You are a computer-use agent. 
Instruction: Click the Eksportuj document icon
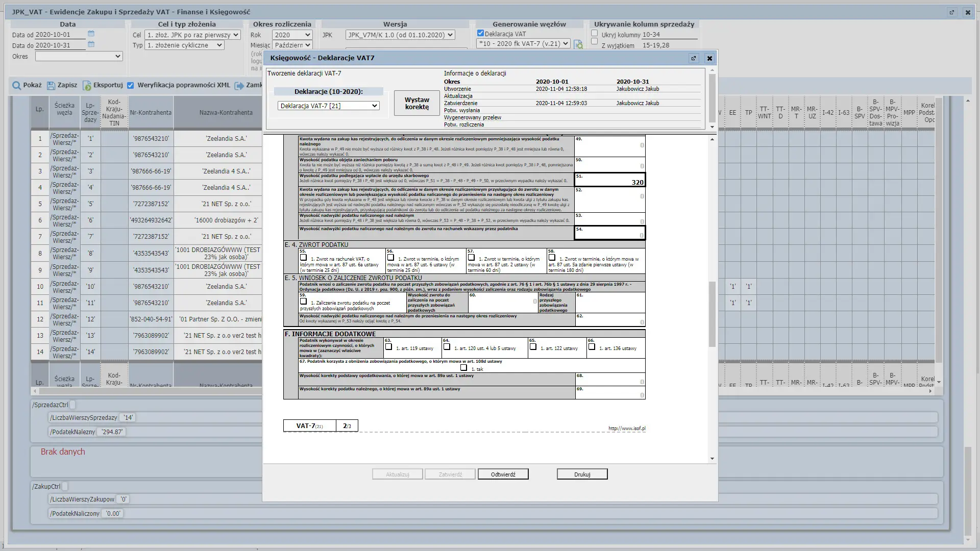pos(87,86)
